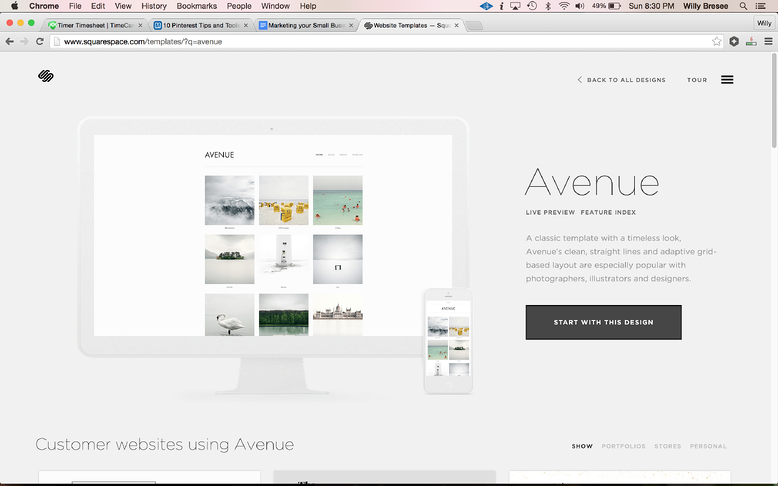
Task: Click Start With This Design button
Action: (603, 322)
